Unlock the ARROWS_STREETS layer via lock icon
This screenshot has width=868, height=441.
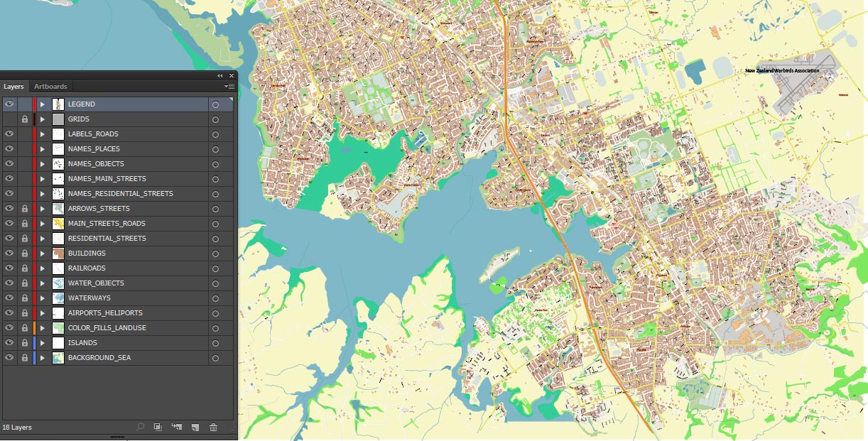coord(25,209)
